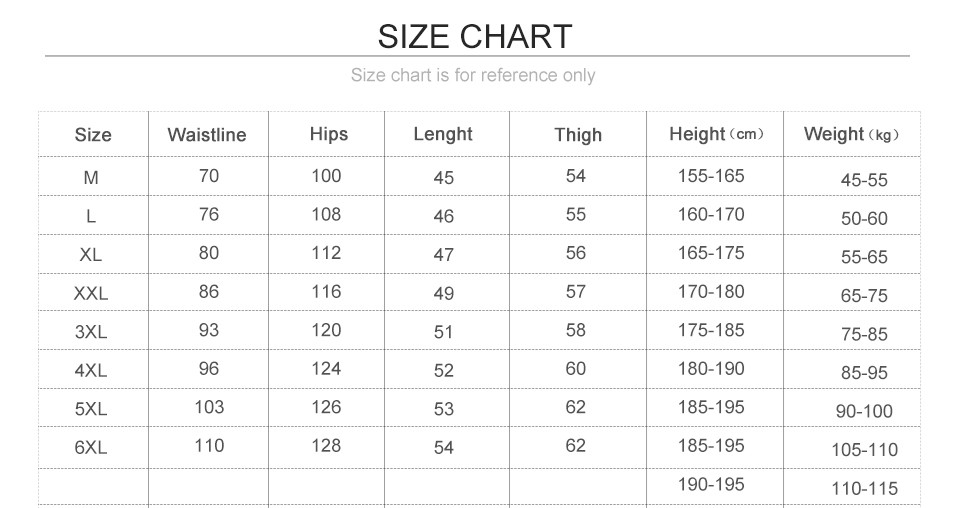Viewport: 959px width, 508px height.
Task: Select the Waistline column header
Action: (x=207, y=135)
